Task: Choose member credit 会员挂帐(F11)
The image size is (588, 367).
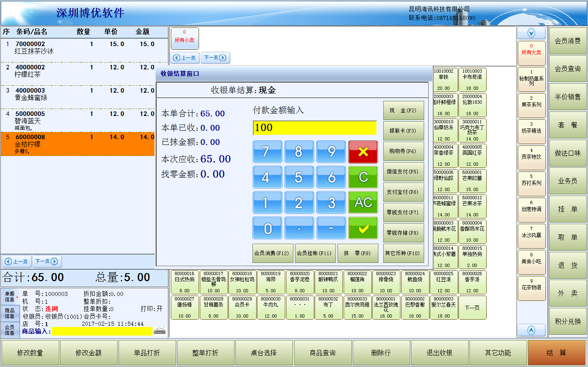Action: pos(315,253)
